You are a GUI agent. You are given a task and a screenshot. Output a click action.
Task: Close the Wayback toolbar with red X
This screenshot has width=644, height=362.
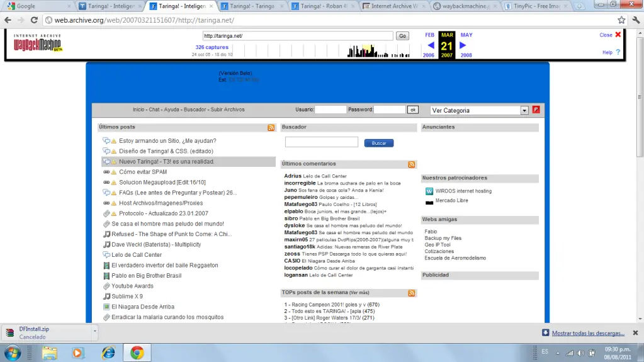tap(618, 35)
